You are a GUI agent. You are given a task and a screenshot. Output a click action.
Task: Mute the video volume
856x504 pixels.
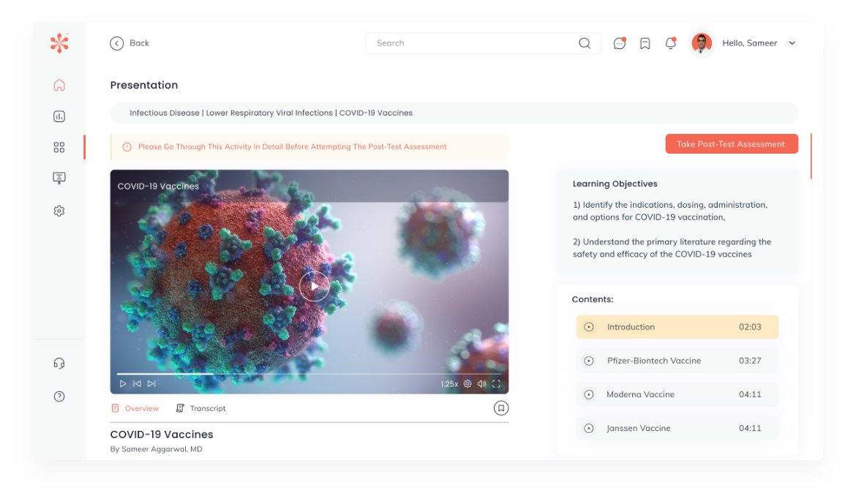click(x=481, y=384)
